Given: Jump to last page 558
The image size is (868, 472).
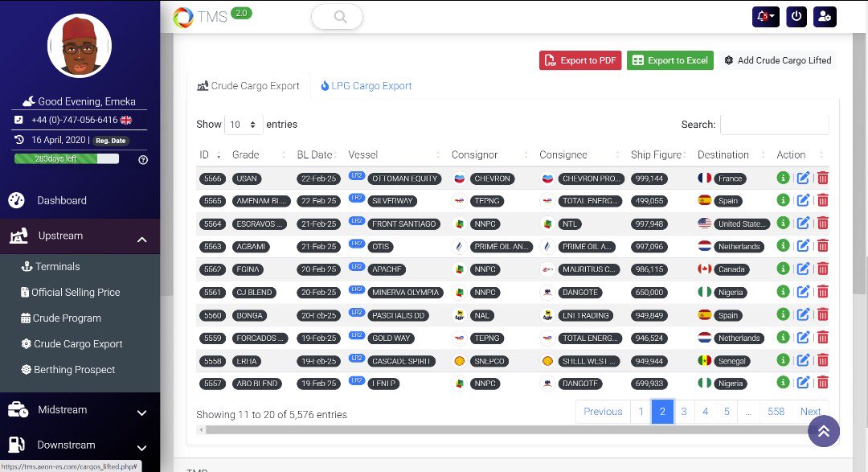Looking at the screenshot, I should coord(776,412).
